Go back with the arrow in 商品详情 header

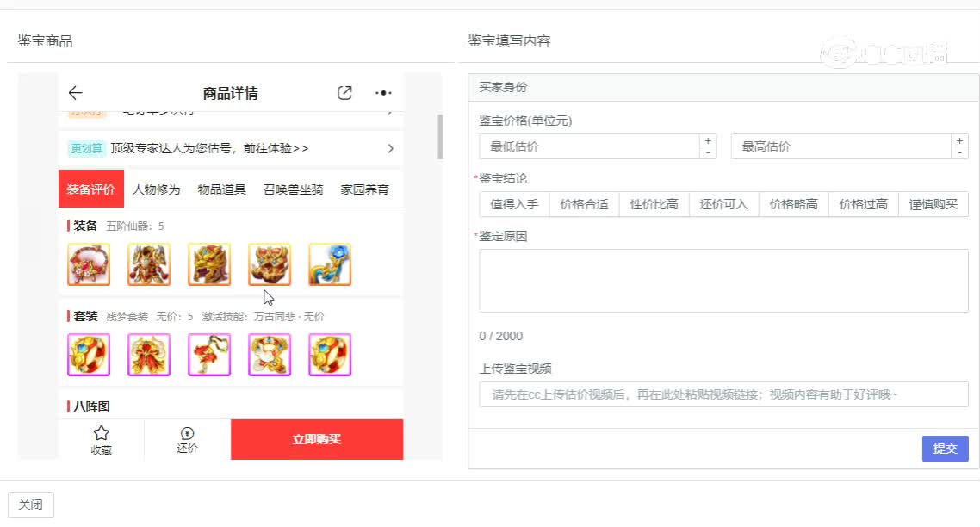75,93
